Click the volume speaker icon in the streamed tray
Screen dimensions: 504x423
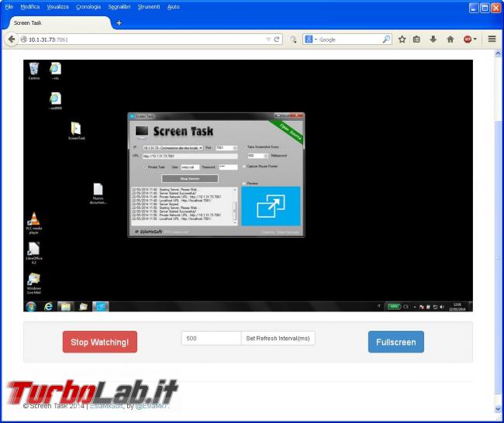click(x=442, y=307)
